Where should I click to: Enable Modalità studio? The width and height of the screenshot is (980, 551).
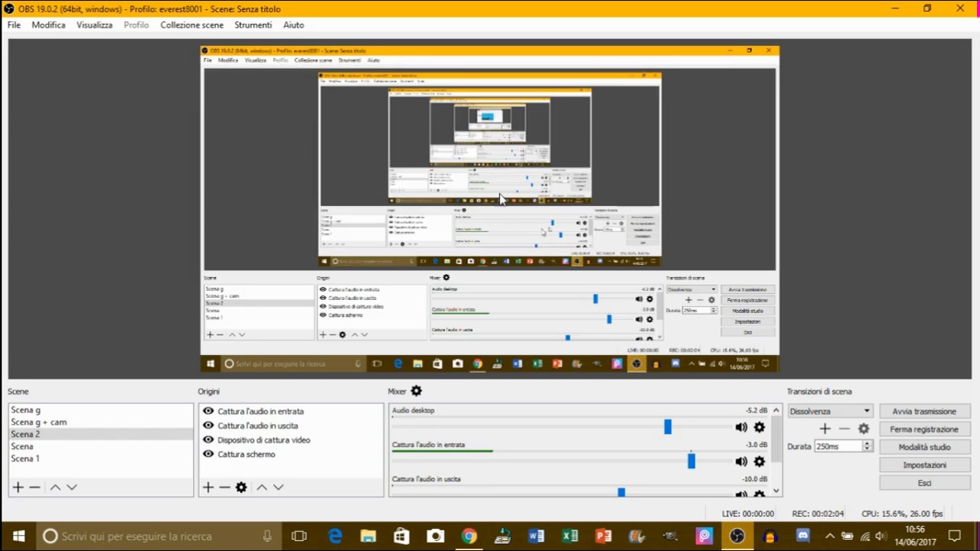pyautogui.click(x=924, y=447)
